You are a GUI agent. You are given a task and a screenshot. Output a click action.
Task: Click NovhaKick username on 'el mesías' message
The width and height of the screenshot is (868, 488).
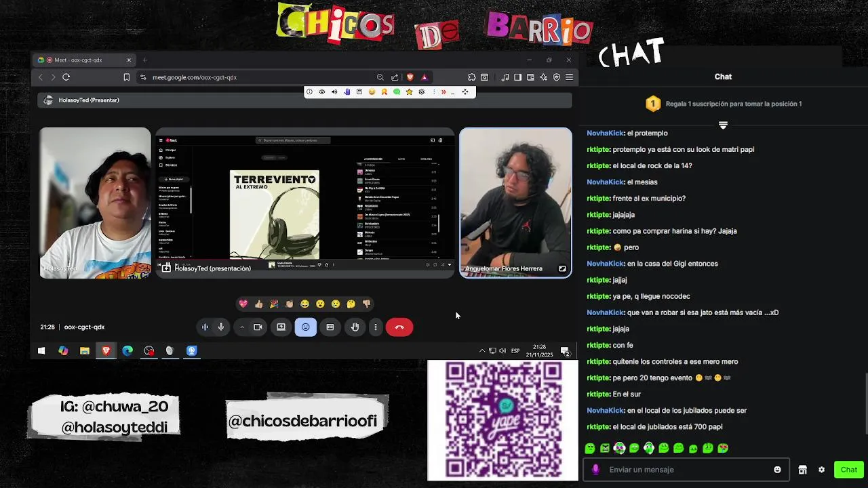pos(605,182)
